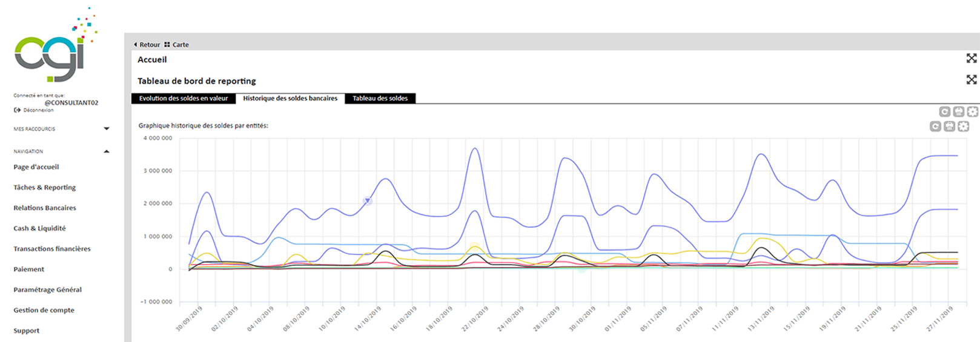Open Tâches & Reporting menu
This screenshot has width=980, height=342.
[x=45, y=188]
